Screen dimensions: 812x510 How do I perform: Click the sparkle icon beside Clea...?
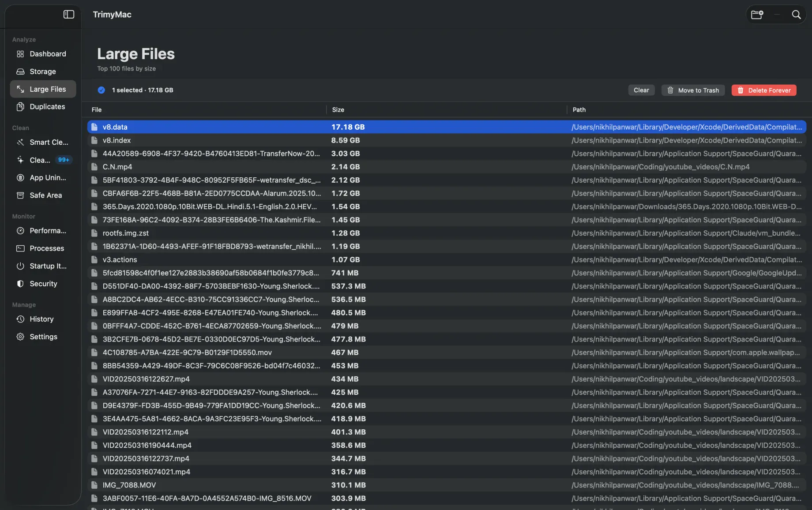(x=20, y=160)
